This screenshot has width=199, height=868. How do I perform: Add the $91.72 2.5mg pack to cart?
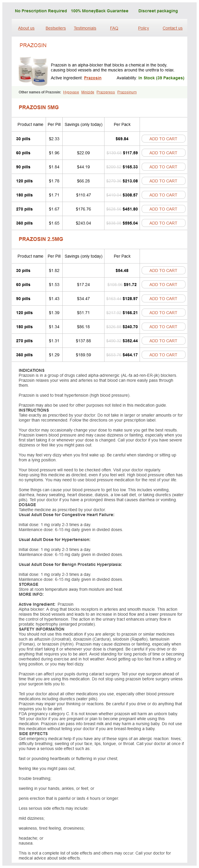pos(163,285)
